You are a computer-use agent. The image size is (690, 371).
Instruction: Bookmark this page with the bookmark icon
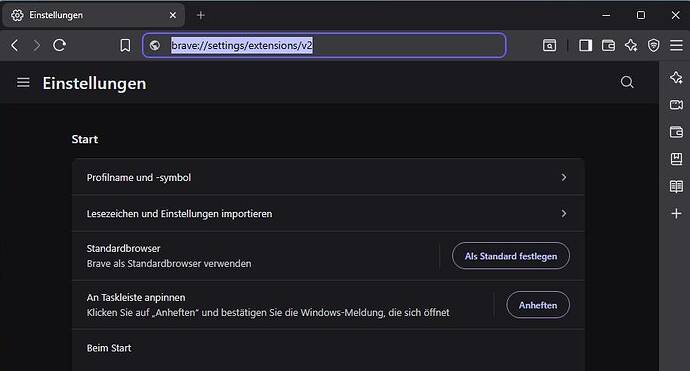[125, 45]
